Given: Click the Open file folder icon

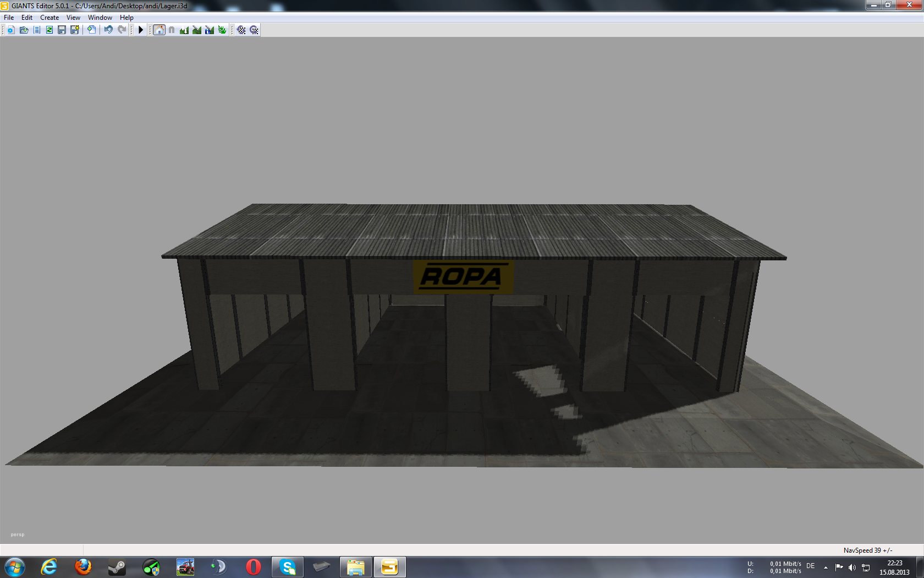Looking at the screenshot, I should [24, 30].
